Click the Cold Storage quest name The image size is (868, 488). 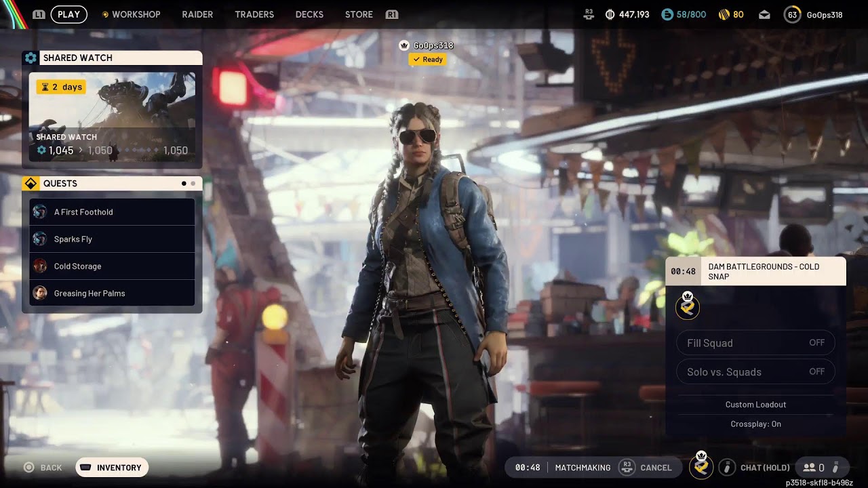[x=78, y=266]
